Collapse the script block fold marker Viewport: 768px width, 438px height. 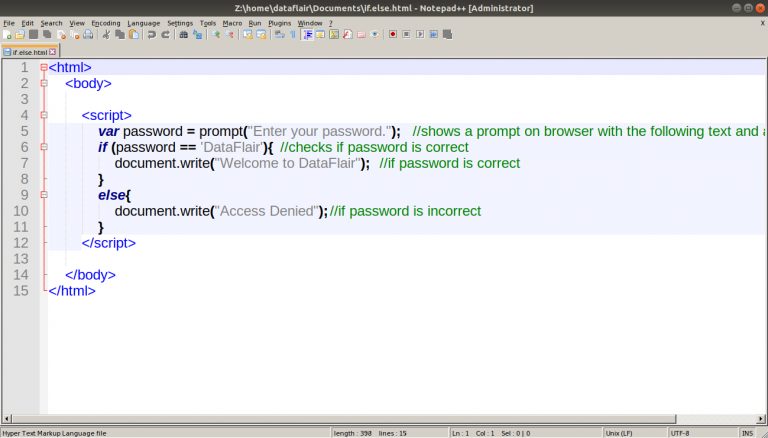coord(44,115)
